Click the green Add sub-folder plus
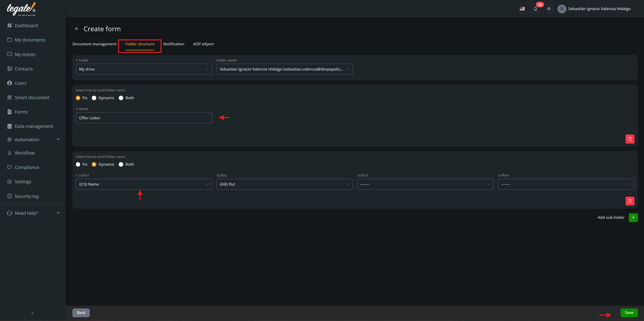This screenshot has height=321, width=644. [633, 218]
